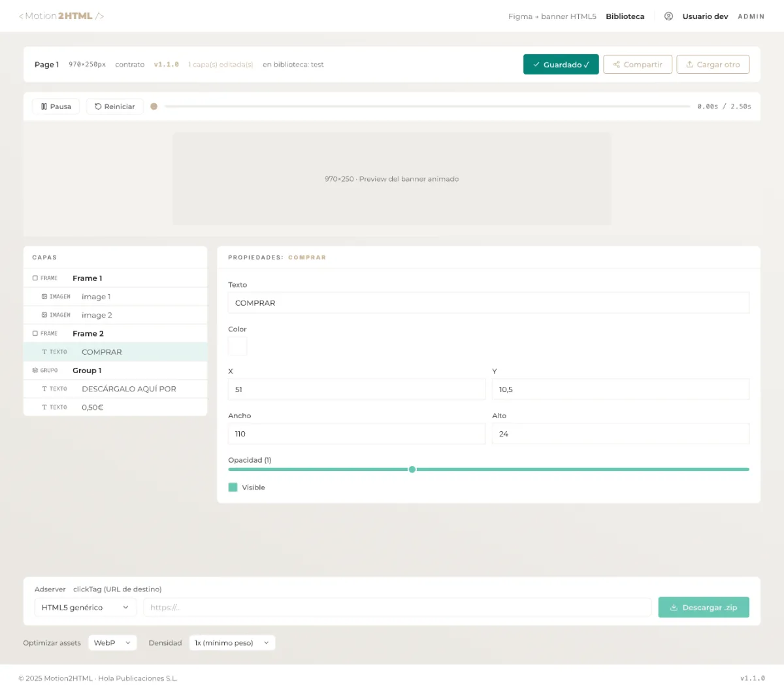This screenshot has height=692, width=784.
Task: Click the 0.00s / 2.50s time readout
Action: coord(724,107)
